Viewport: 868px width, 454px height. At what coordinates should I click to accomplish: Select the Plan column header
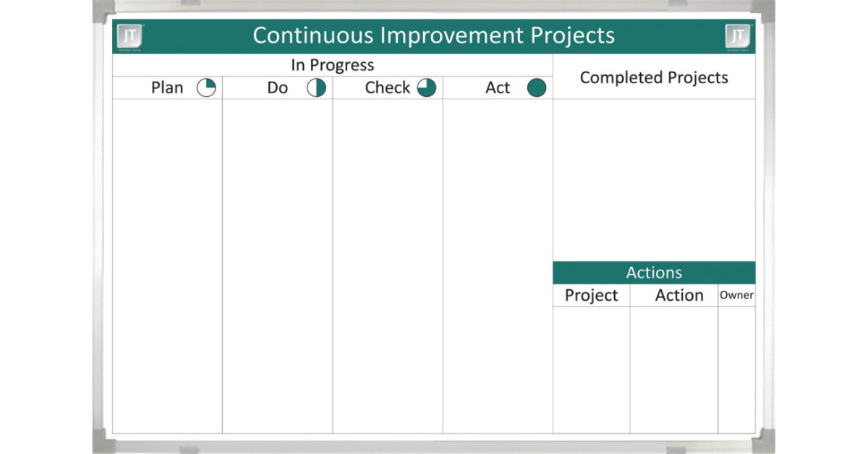coord(167,88)
